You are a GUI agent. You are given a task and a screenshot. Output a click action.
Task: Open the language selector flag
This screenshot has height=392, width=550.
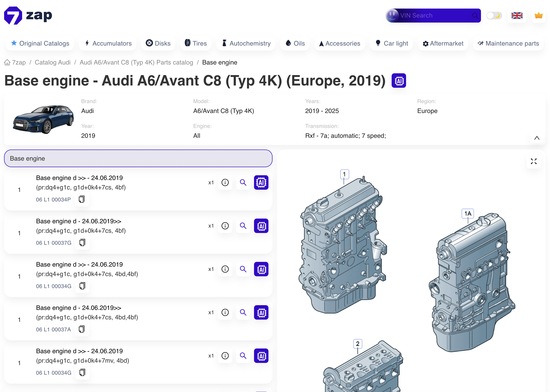[x=516, y=16]
